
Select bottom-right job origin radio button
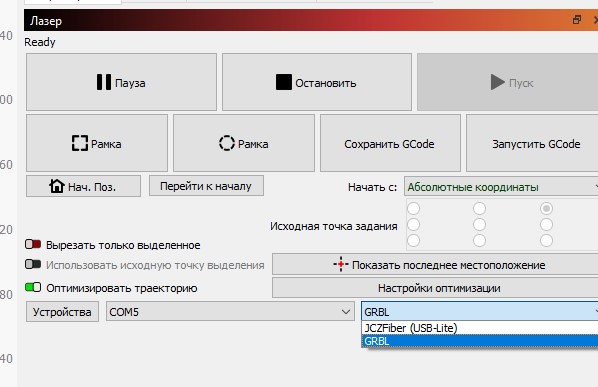pyautogui.click(x=547, y=241)
